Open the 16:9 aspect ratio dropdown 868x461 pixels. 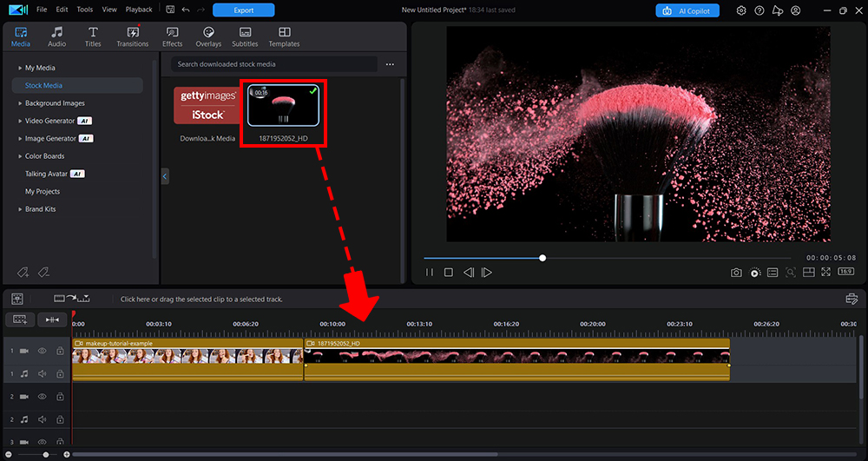pos(845,273)
